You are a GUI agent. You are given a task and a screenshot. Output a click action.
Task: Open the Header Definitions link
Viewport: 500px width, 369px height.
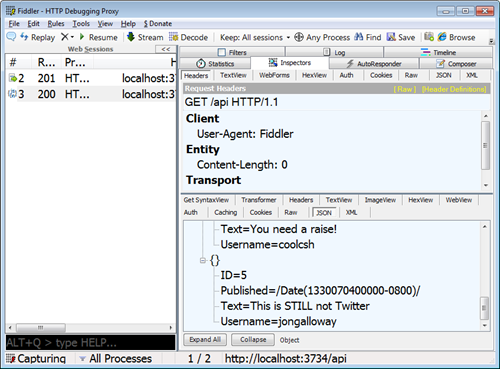454,89
